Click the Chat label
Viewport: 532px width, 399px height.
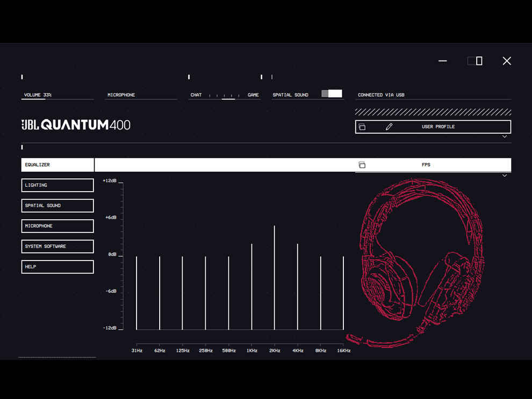coord(196,95)
